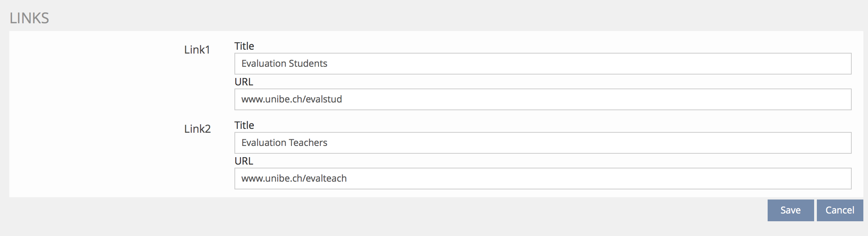
Task: Place cursor after 'evalteach' in the Link2 URL field
Action: tap(348, 179)
